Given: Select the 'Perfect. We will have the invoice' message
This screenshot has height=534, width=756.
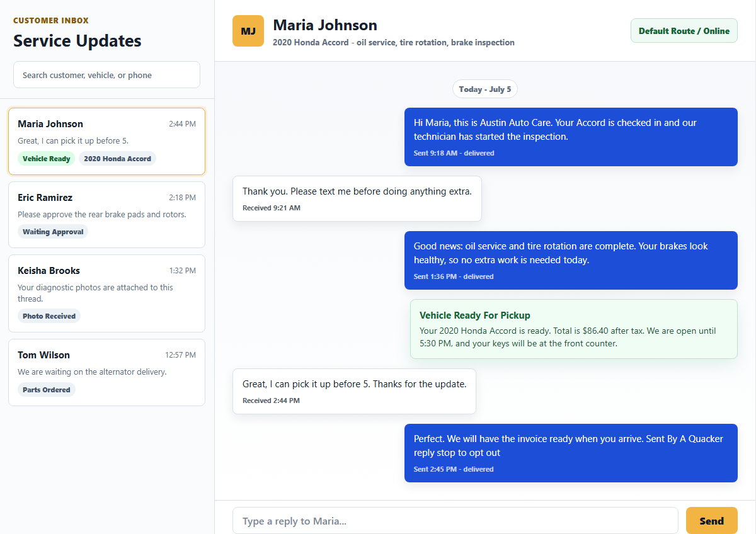Looking at the screenshot, I should [x=571, y=453].
